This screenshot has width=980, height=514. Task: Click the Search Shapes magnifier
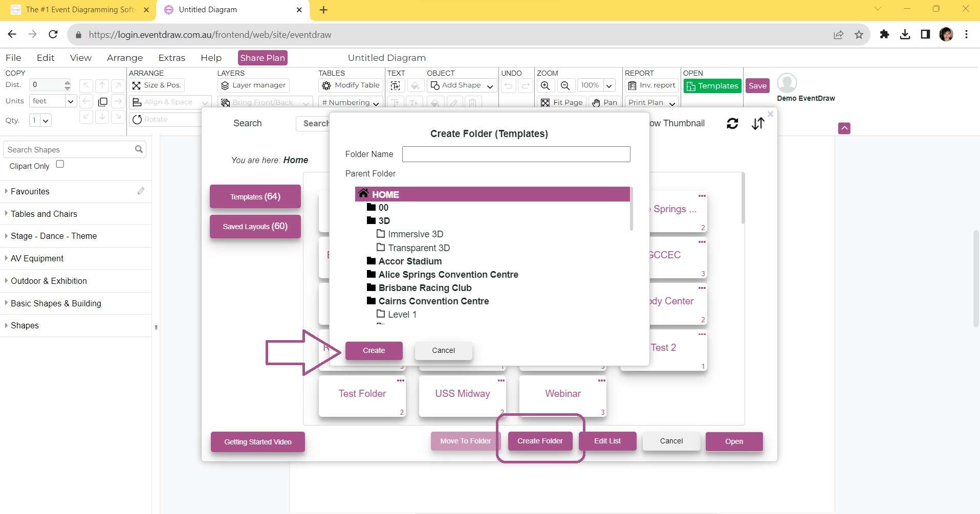pyautogui.click(x=139, y=149)
